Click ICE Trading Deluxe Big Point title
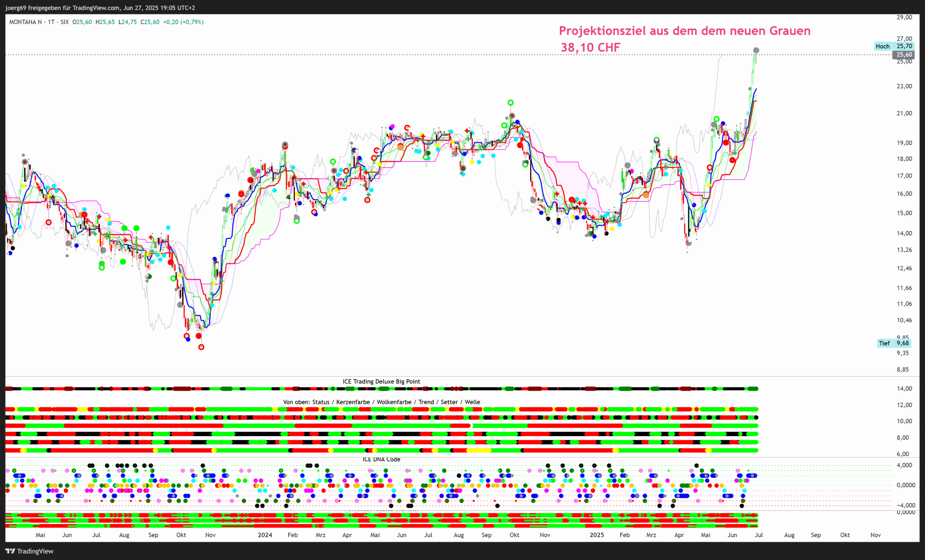This screenshot has width=925, height=560. [381, 381]
